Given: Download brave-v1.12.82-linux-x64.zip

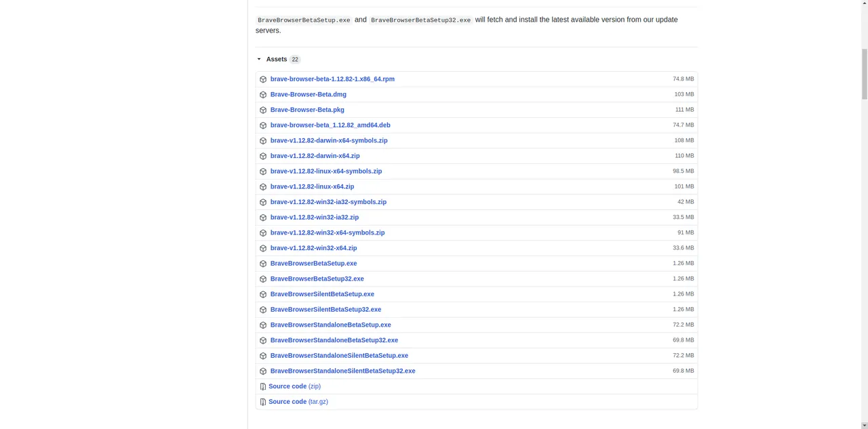Looking at the screenshot, I should [x=312, y=186].
